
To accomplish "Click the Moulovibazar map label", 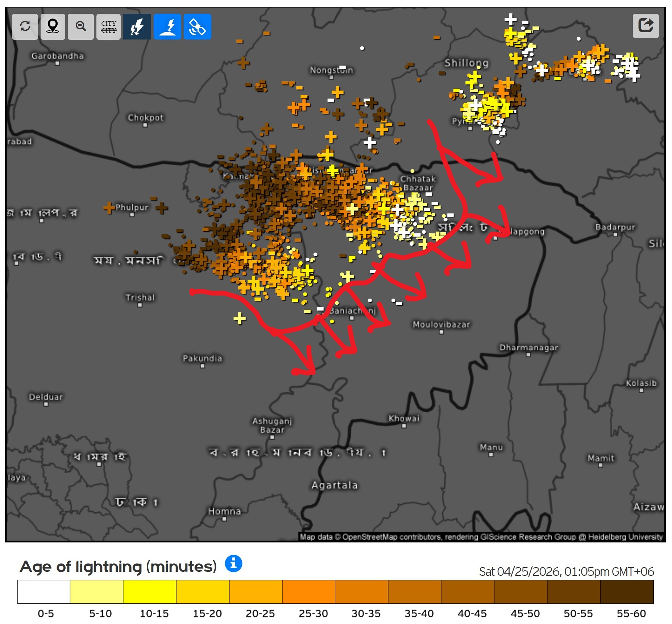I will click(x=441, y=324).
